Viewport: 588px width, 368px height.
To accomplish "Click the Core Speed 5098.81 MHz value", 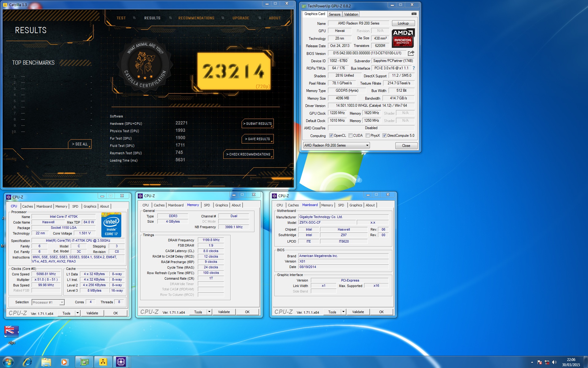I will pyautogui.click(x=46, y=274).
